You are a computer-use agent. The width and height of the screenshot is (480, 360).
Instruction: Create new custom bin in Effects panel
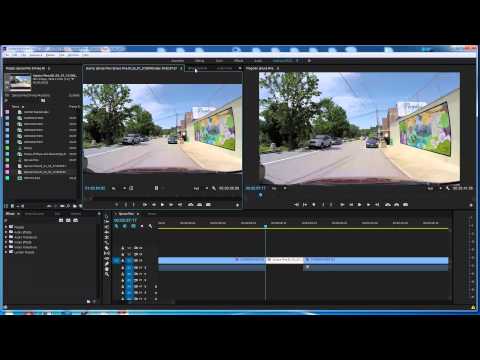pos(88,301)
